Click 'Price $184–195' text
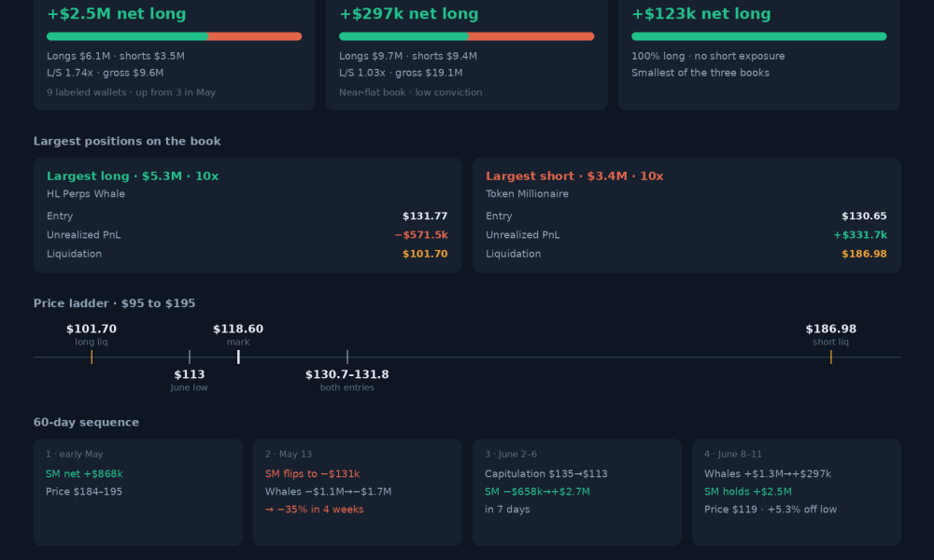 (x=84, y=492)
